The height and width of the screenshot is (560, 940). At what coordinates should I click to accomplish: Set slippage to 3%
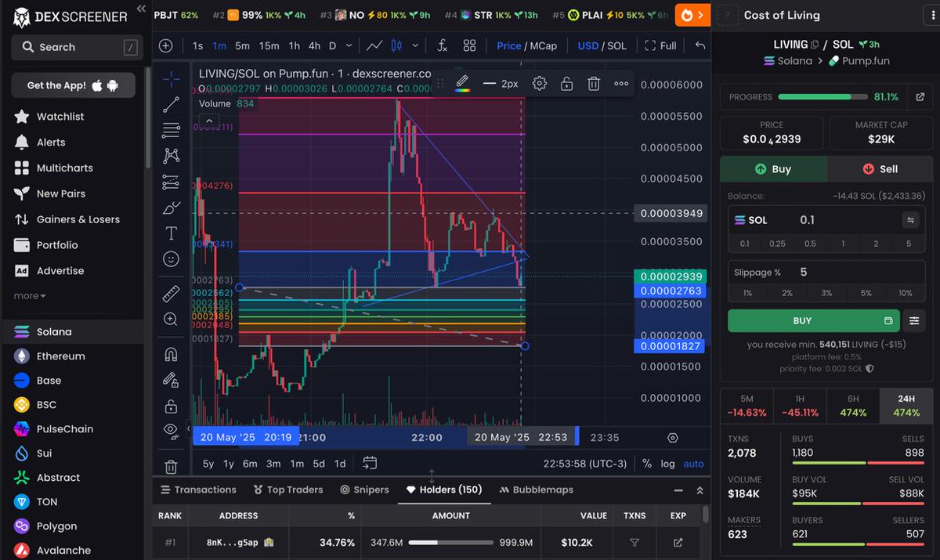tap(826, 292)
